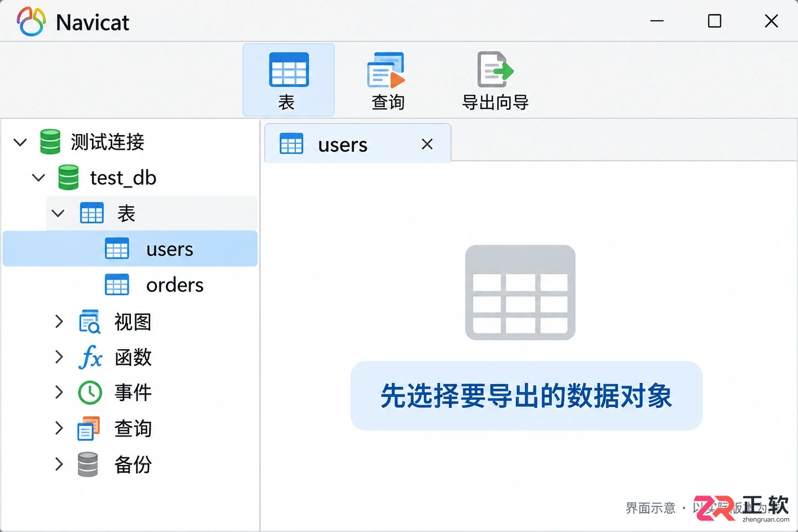Click the 事件 clock icon

90,392
